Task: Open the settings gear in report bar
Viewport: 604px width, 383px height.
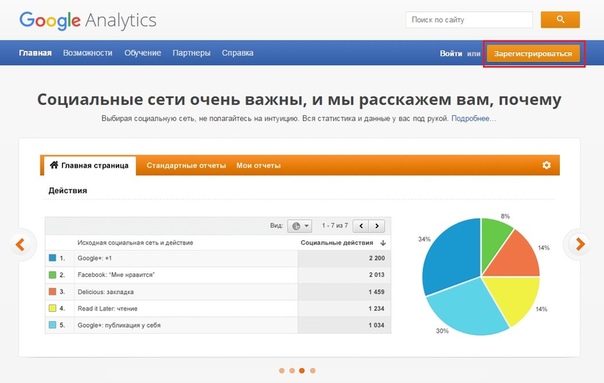Action: point(546,165)
